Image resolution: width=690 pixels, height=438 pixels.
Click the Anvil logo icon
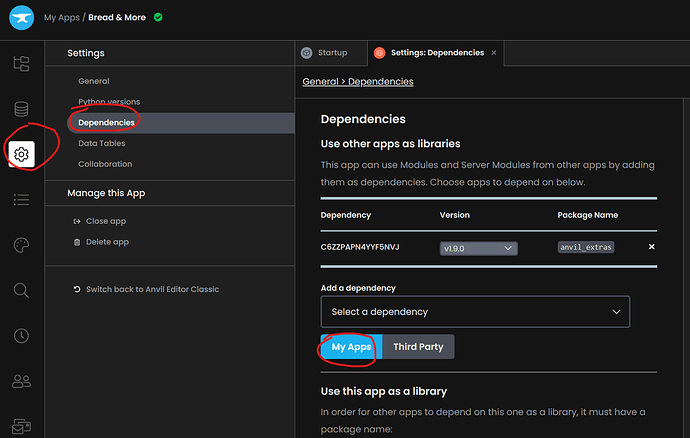pyautogui.click(x=21, y=18)
